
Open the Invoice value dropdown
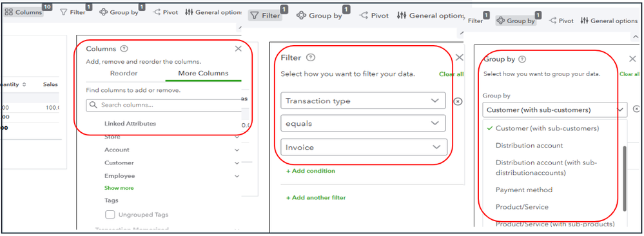point(364,147)
